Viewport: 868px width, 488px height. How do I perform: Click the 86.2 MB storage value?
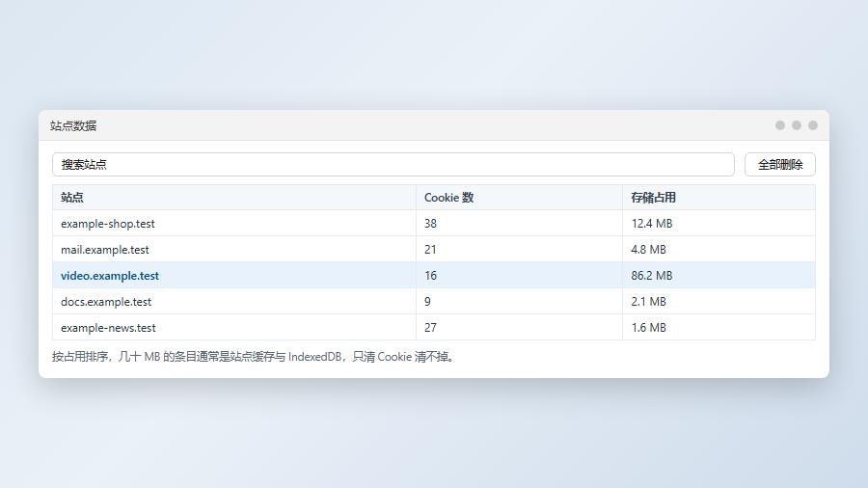pos(652,276)
